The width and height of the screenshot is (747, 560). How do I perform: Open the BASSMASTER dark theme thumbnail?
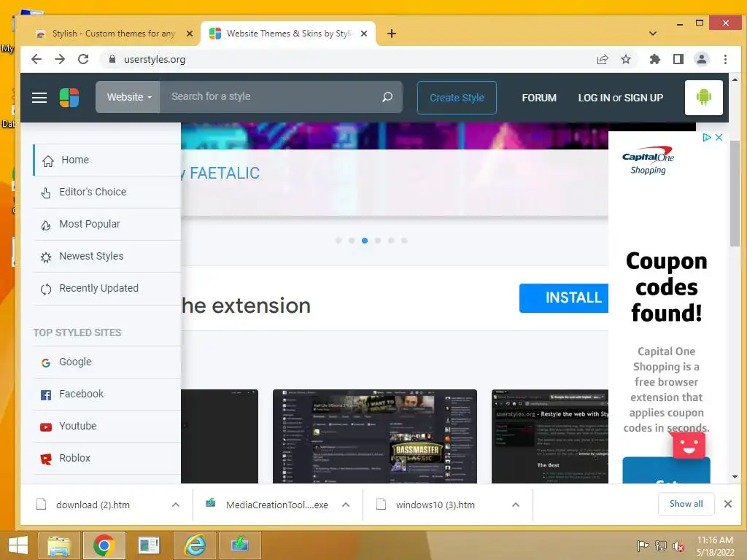(375, 437)
